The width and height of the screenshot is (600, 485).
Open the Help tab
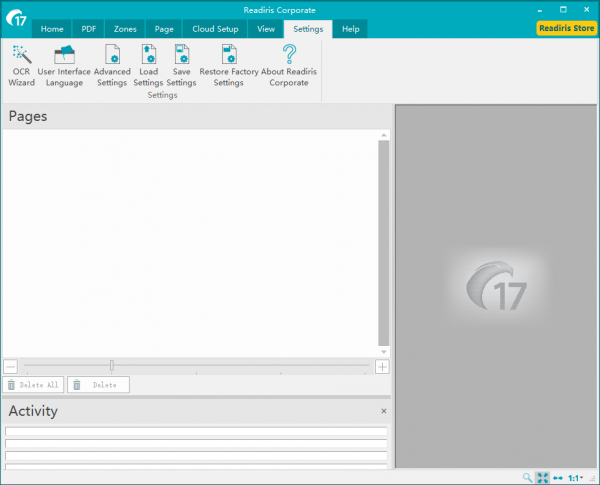[x=351, y=29]
